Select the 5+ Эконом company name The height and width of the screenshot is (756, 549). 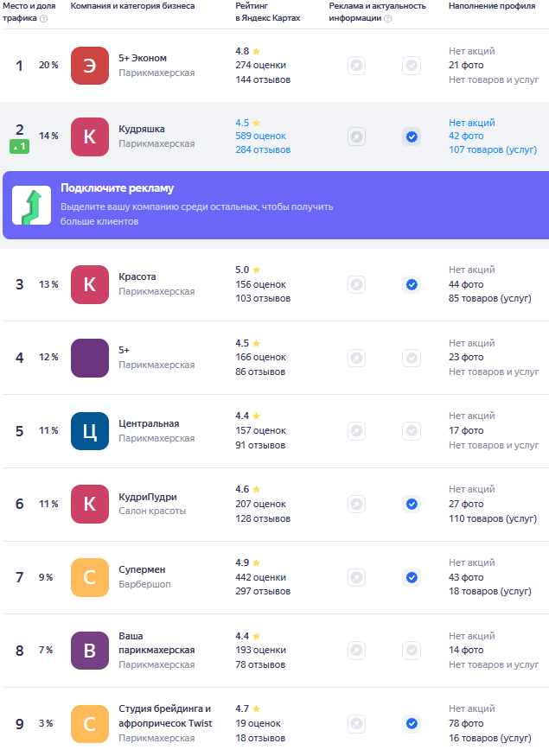(x=143, y=59)
